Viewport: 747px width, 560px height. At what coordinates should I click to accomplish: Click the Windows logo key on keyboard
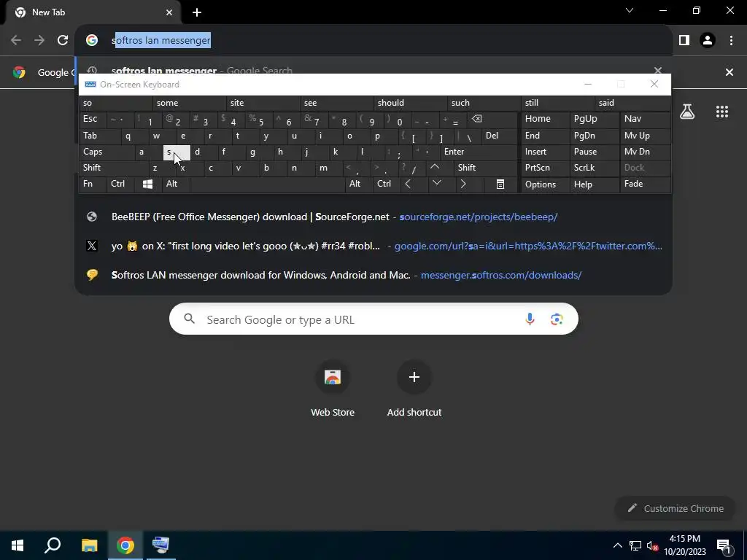(147, 184)
